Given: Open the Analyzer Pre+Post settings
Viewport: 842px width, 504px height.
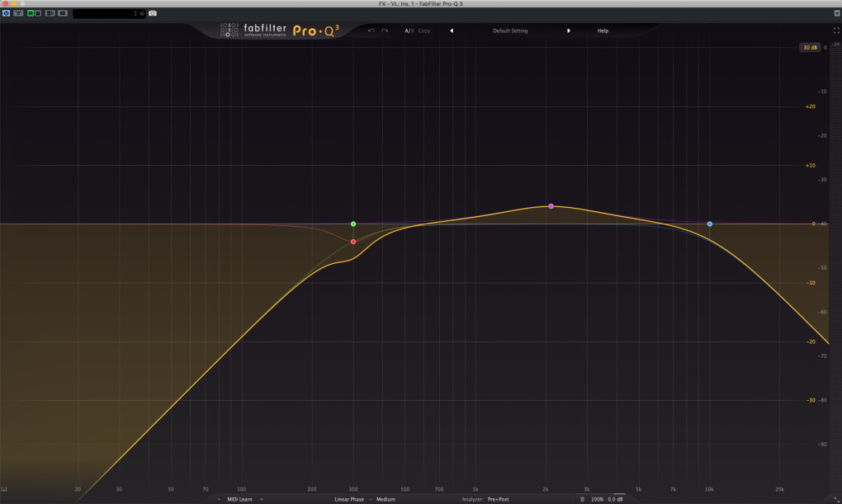Looking at the screenshot, I should tap(498, 499).
